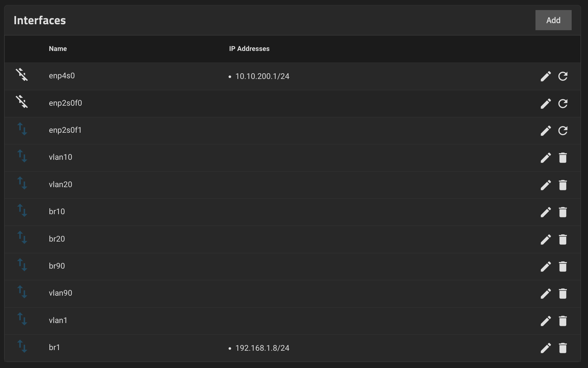Click the disconnected link icon for enp4s0

tap(22, 75)
